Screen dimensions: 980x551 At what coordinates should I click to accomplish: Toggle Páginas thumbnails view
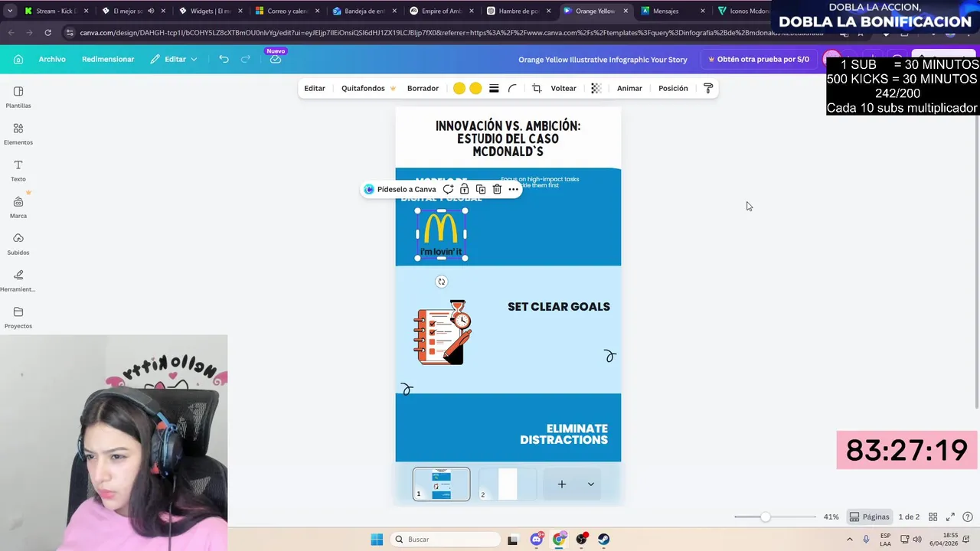(x=869, y=517)
